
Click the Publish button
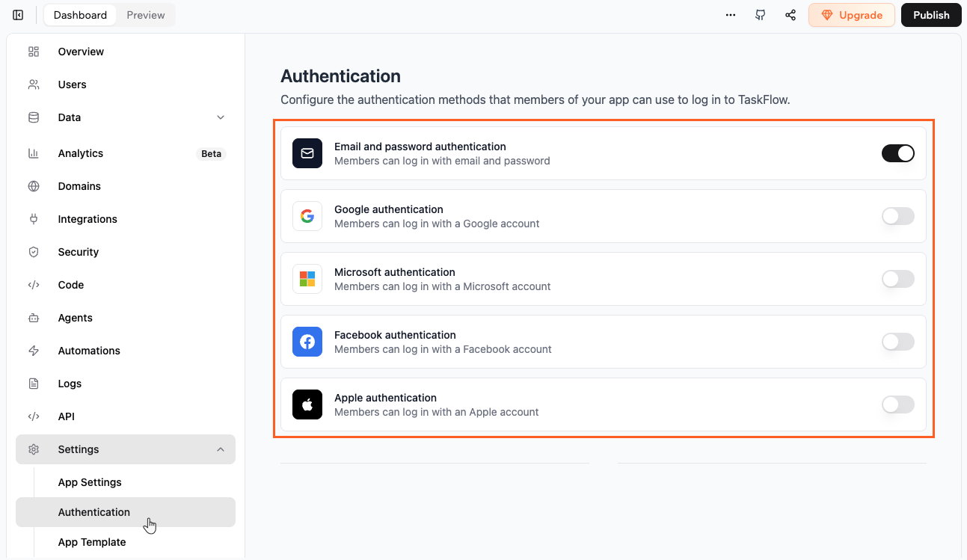(930, 15)
